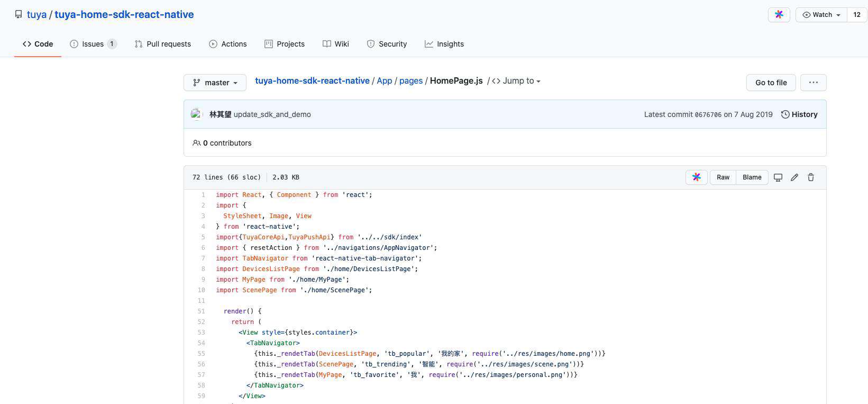Open the Issues tab
868x404 pixels.
93,44
